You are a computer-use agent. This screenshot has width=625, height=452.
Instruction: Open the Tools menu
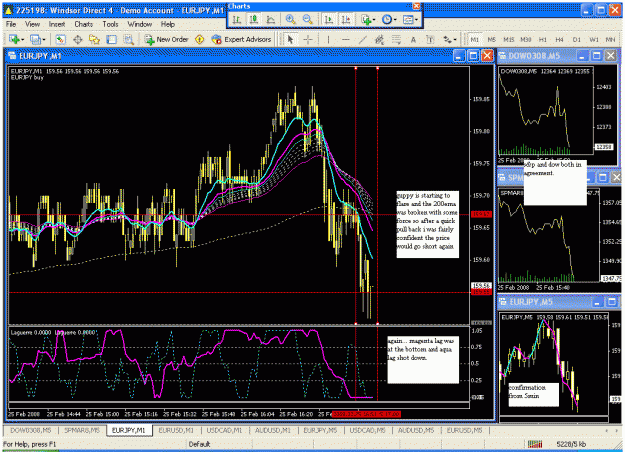[x=110, y=24]
